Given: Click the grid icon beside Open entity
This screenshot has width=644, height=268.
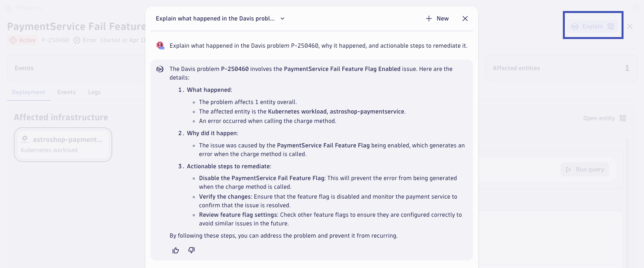Looking at the screenshot, I should tap(623, 118).
